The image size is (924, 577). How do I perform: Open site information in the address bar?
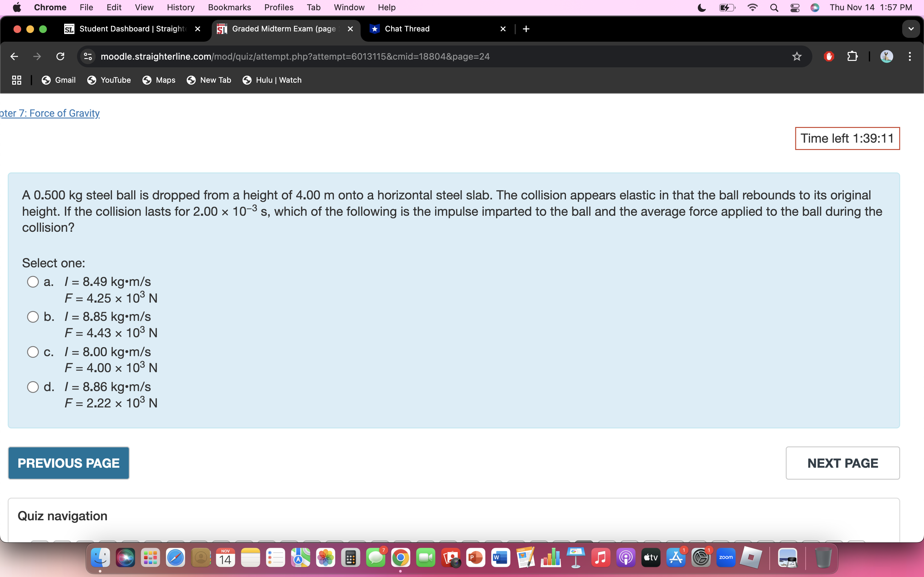pos(87,56)
